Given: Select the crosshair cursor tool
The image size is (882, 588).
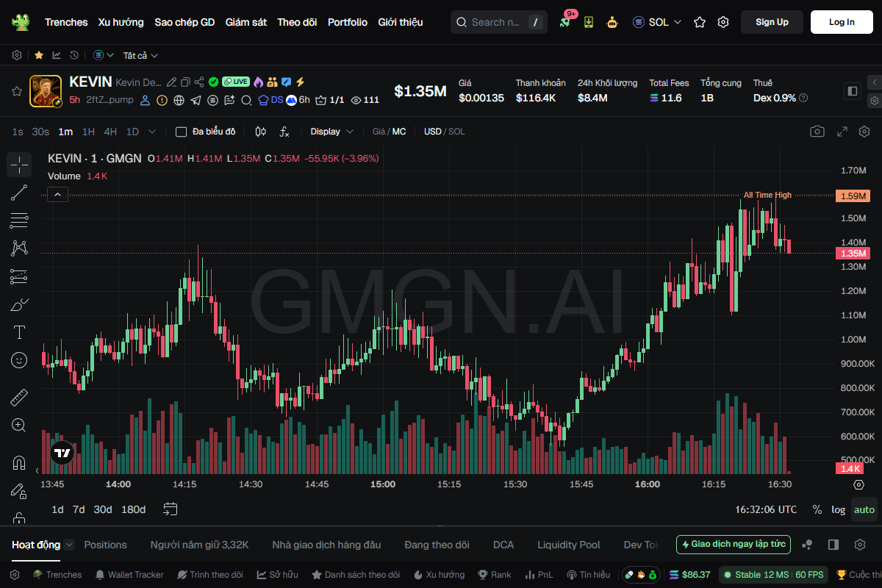Looking at the screenshot, I should [19, 165].
